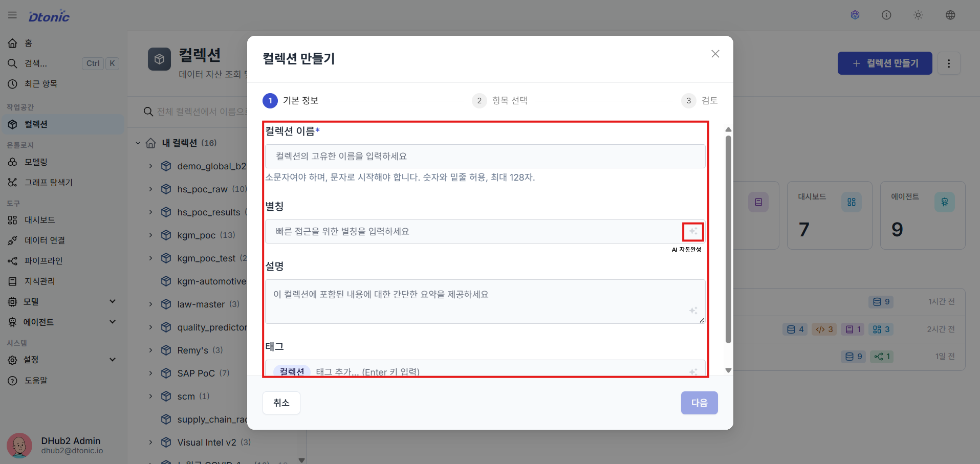Click the Ctrl K search shortcut
This screenshot has height=464, width=980.
pyautogui.click(x=100, y=63)
